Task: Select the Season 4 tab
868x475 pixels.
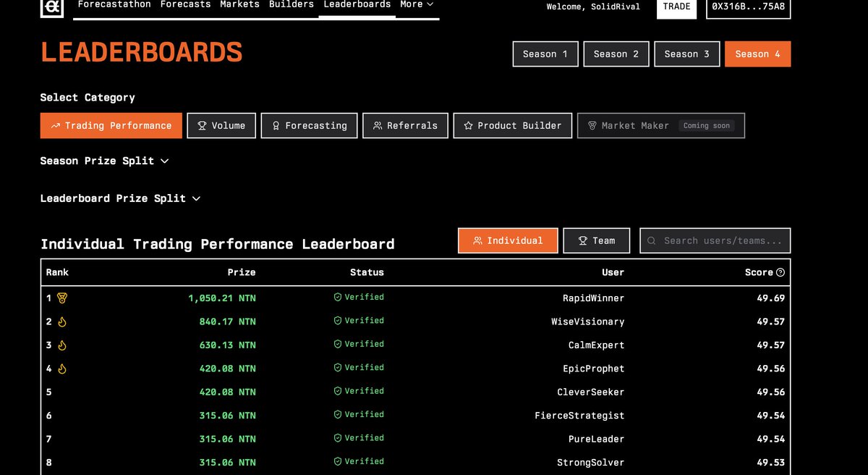Action: point(757,54)
